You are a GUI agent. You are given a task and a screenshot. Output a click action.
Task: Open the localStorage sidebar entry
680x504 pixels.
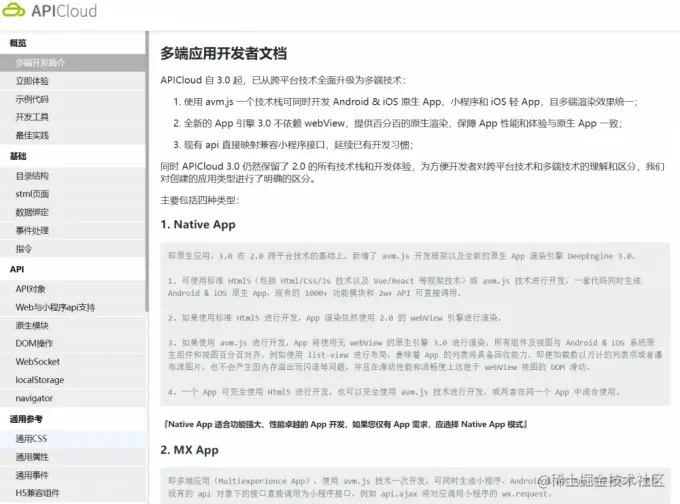tap(72, 380)
